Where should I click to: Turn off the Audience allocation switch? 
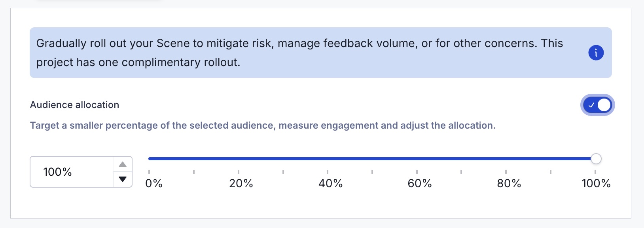[x=597, y=105]
